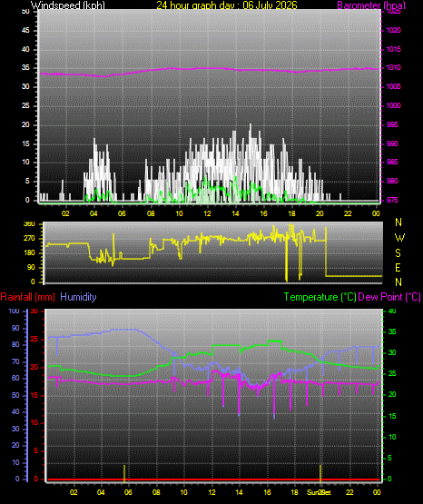The width and height of the screenshot is (423, 504).
Task: Click the yellow sunrise marker line near 06
Action: click(124, 473)
